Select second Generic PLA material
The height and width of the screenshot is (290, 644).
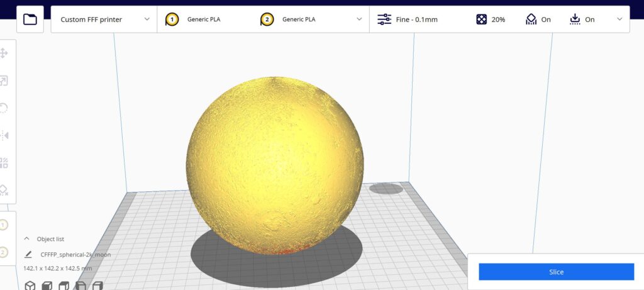coord(299,20)
